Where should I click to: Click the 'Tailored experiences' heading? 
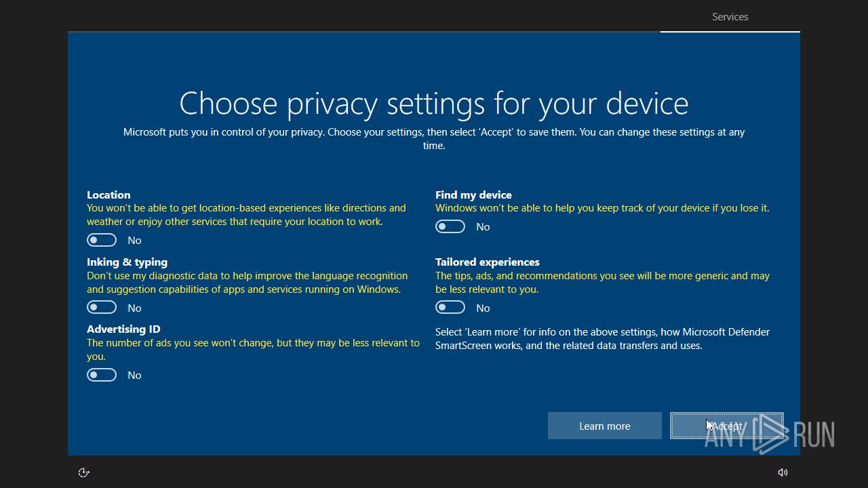click(x=488, y=262)
